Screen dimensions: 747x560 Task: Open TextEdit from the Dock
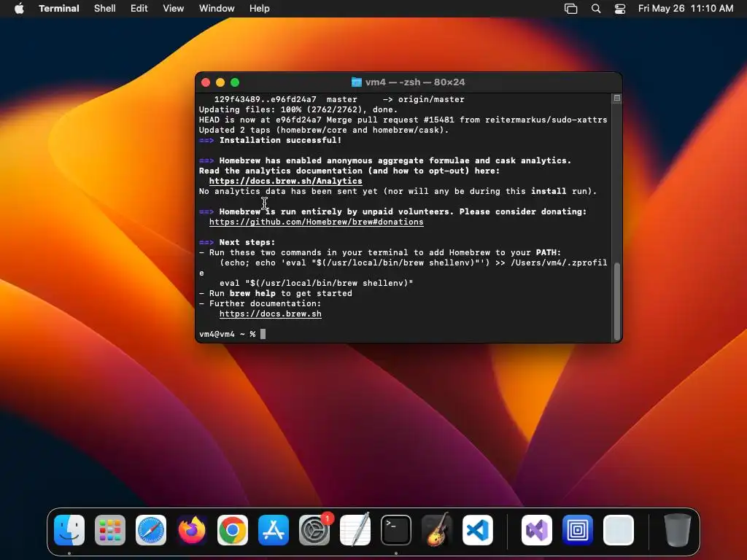(355, 529)
